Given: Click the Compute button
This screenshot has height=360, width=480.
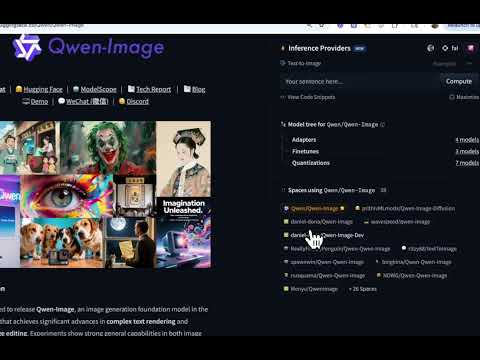Looking at the screenshot, I should tap(459, 81).
